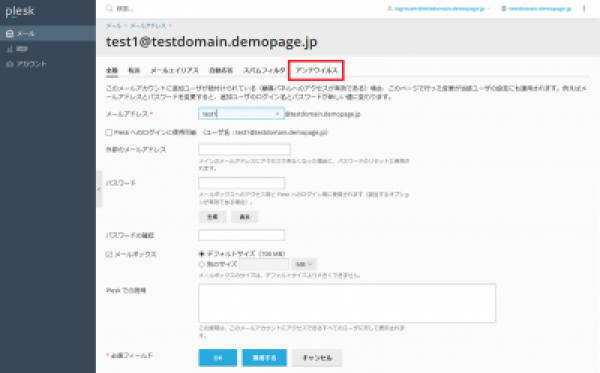Click the search magnifier icon
The height and width of the screenshot is (373, 600).
click(109, 8)
